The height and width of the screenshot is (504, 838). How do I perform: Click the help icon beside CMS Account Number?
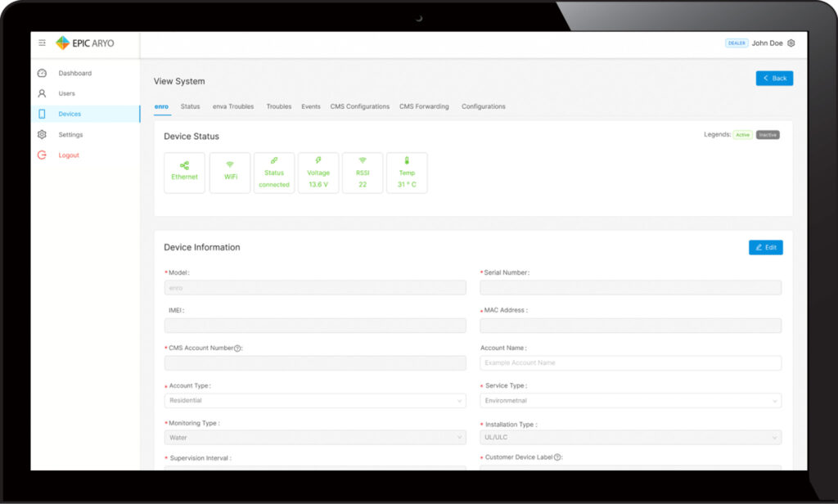coord(237,349)
